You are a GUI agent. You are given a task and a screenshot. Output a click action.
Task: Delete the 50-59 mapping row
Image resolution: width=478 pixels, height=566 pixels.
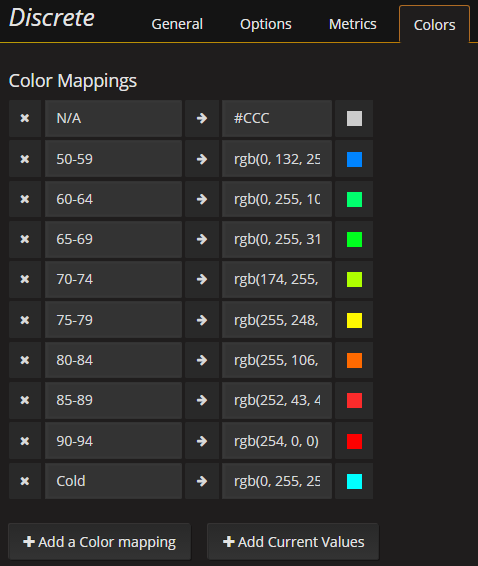[25, 159]
